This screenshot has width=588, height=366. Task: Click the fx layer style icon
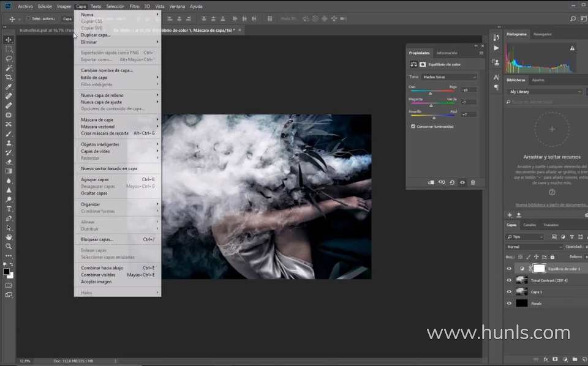545,359
